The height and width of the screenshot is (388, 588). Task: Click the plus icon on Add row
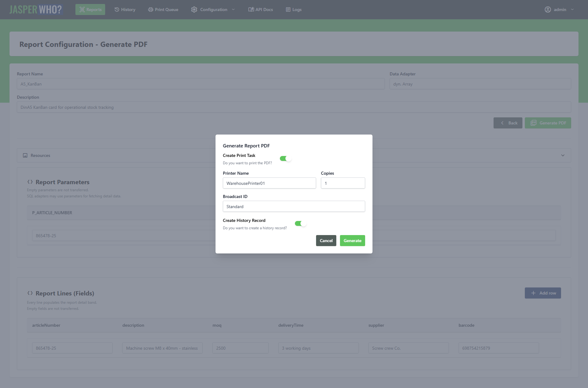[x=533, y=293]
